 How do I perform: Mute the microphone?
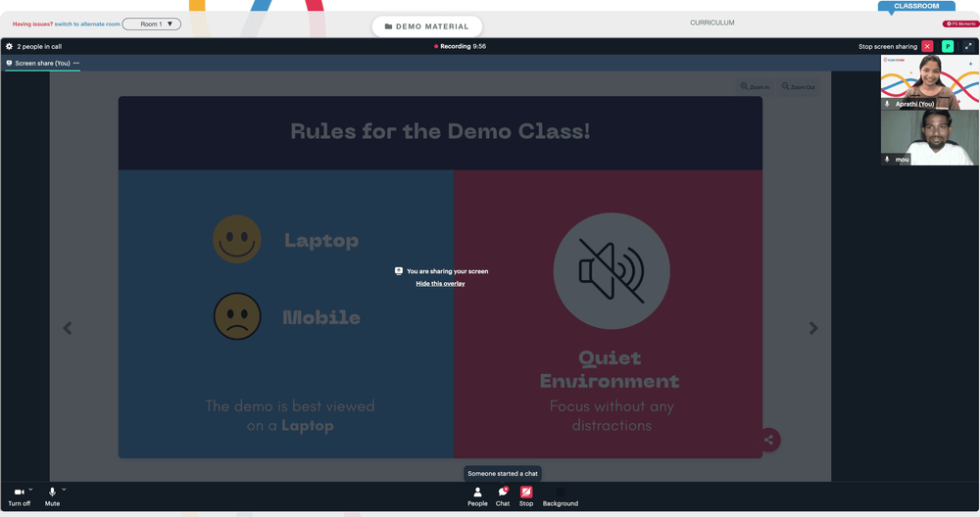pyautogui.click(x=52, y=497)
